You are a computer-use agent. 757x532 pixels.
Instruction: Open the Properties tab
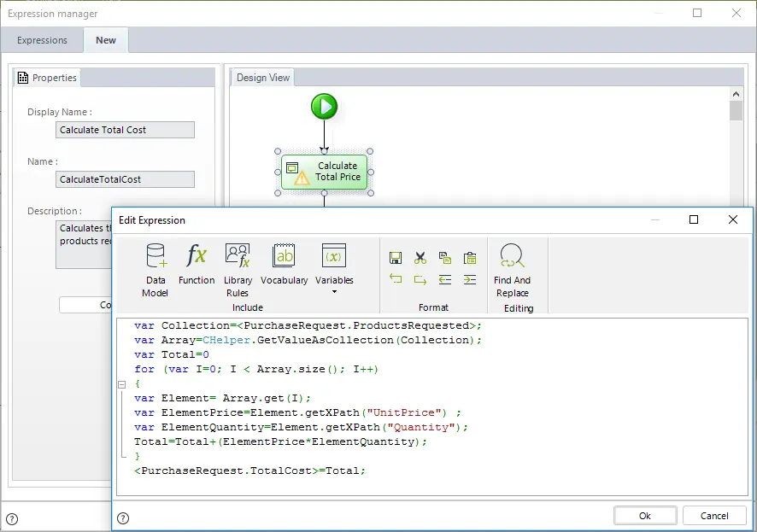tap(47, 78)
